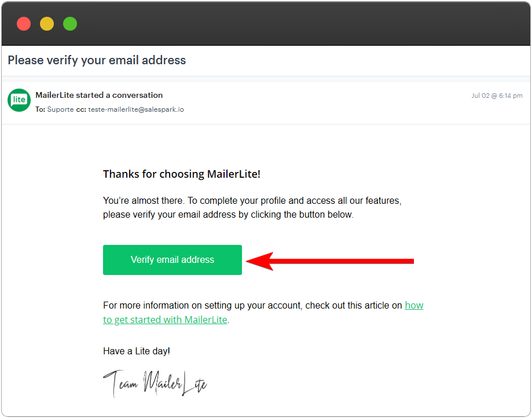Select the email subject line heading
This screenshot has width=532, height=418.
click(97, 60)
